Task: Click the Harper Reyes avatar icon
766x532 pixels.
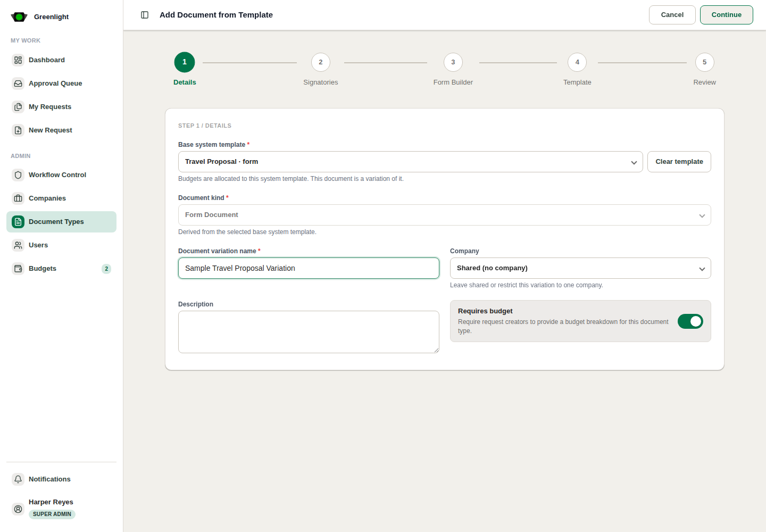Action: pos(18,509)
